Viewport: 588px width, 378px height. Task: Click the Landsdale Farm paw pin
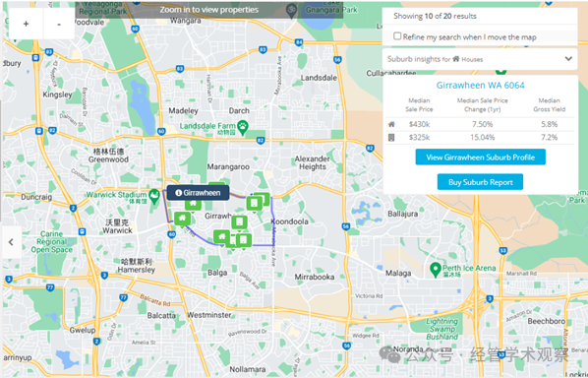[243, 127]
